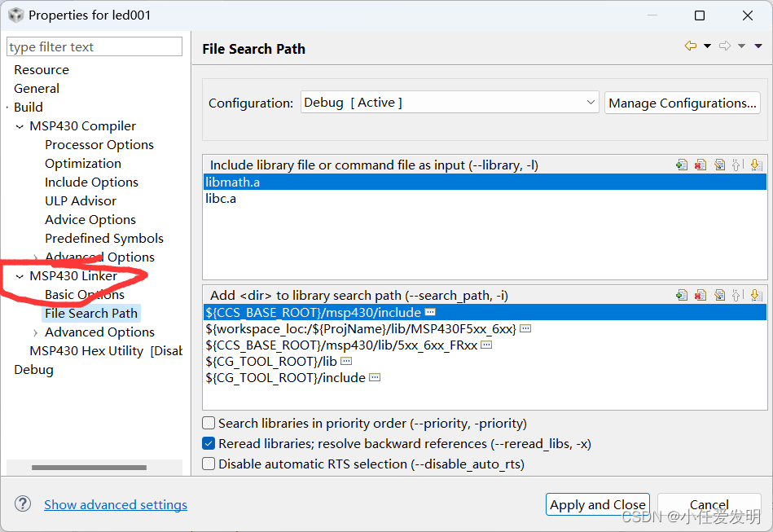This screenshot has width=773, height=532.
Task: Collapse the MSP430 Linker tree node
Action: 20,277
